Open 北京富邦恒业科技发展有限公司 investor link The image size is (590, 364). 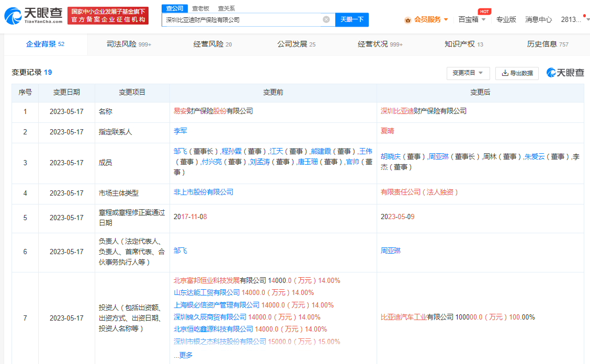click(220, 280)
